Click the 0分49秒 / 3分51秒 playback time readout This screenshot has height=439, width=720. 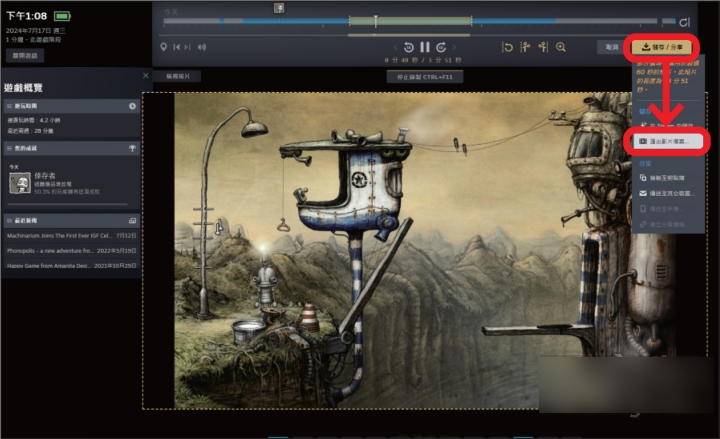pos(423,60)
